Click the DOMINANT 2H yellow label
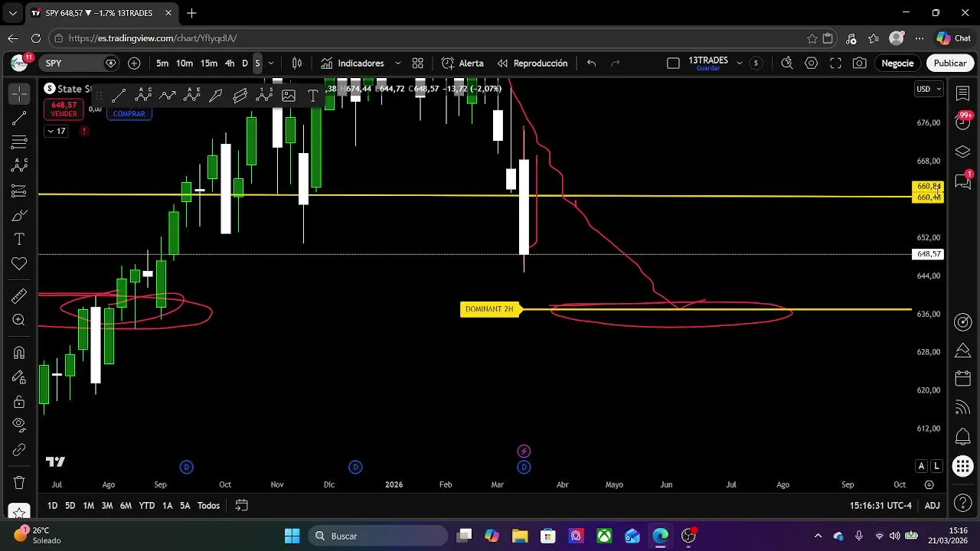This screenshot has width=980, height=551. point(489,309)
